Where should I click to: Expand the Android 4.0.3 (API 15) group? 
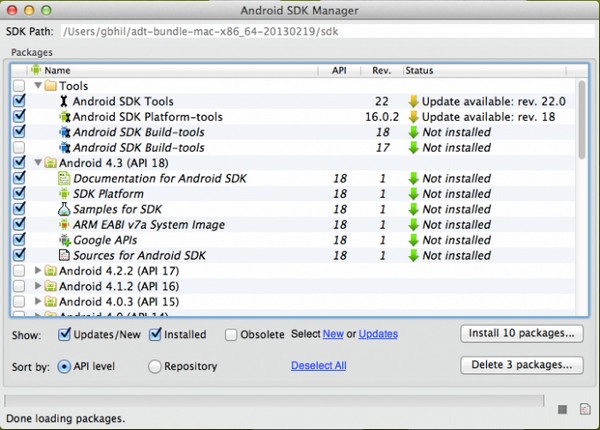point(38,301)
